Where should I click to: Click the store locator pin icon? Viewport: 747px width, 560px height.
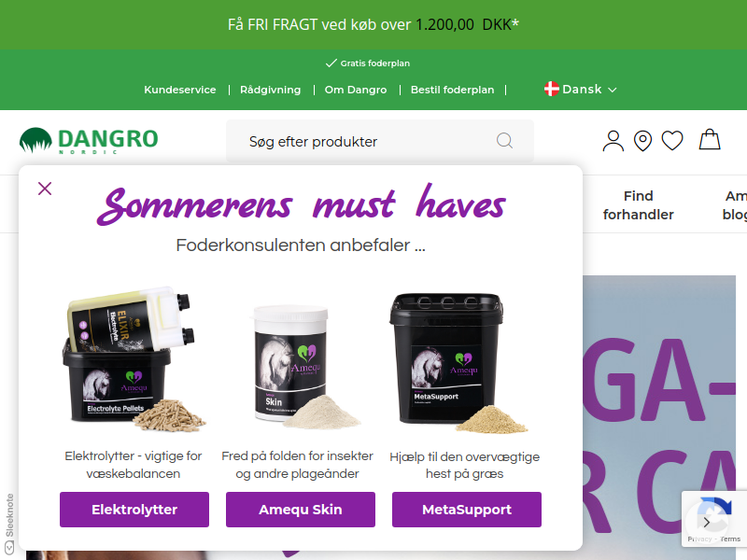642,141
